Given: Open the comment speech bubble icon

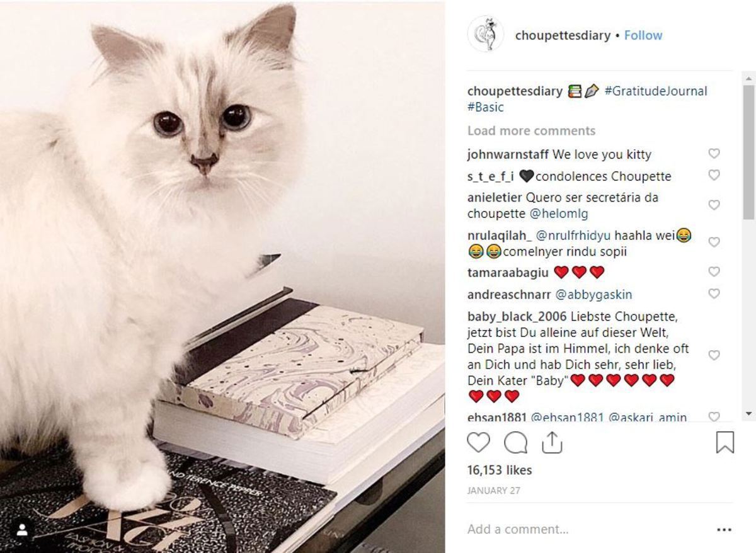Looking at the screenshot, I should coord(515,443).
